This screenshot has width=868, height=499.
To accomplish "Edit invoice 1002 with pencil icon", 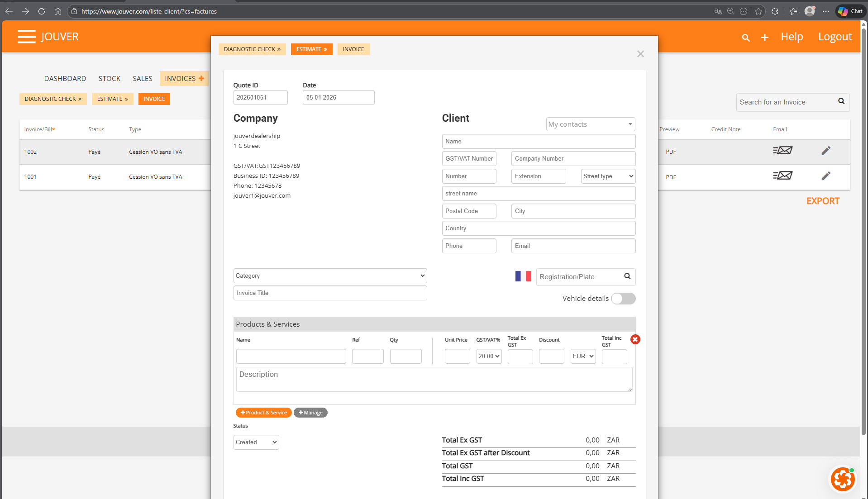I will (x=826, y=151).
